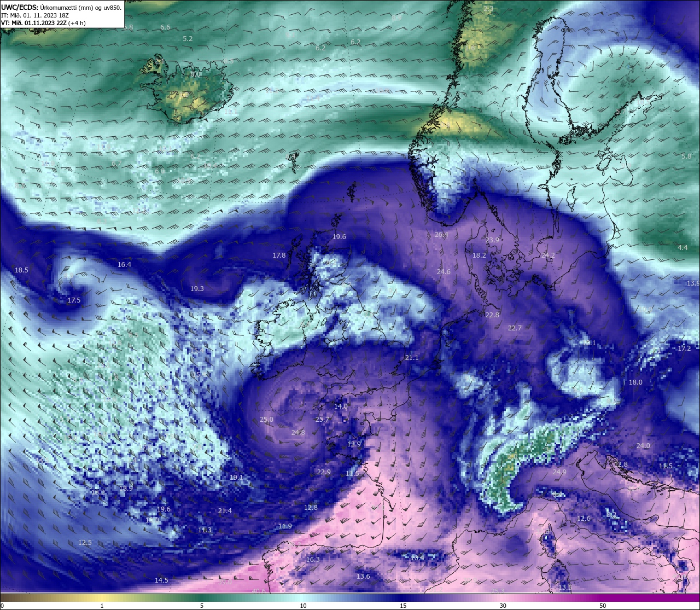700x610 pixels.
Task: Click the UWC/ECDS title in the header box
Action: click(x=20, y=8)
